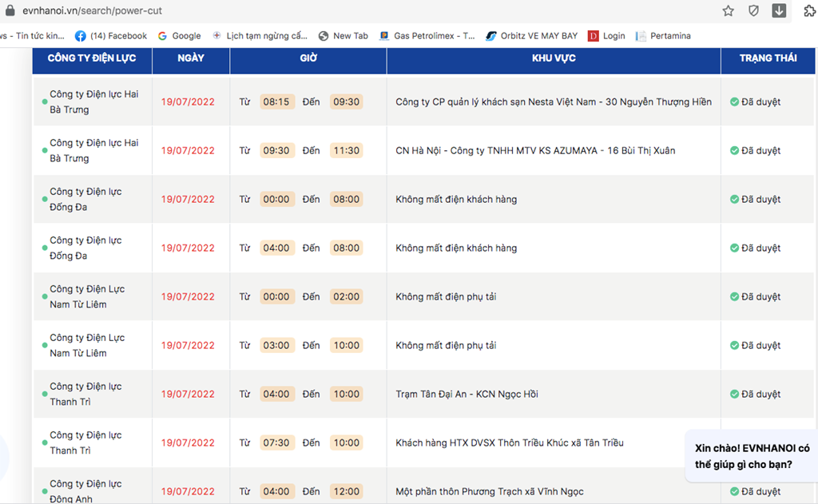Click Đã duyệt checkmark icon in Nesta row
The height and width of the screenshot is (504, 818).
(x=735, y=101)
